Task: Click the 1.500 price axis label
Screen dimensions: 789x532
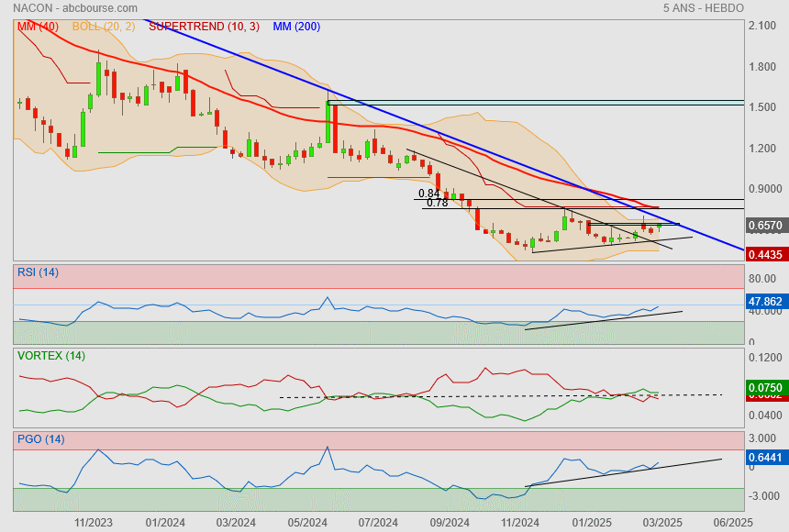Action: tap(762, 107)
